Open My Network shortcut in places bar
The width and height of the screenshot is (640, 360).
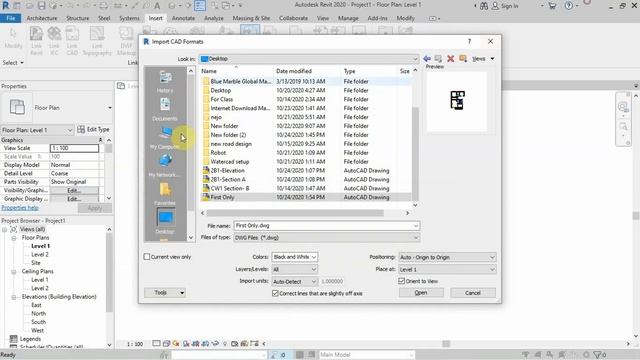click(x=165, y=166)
